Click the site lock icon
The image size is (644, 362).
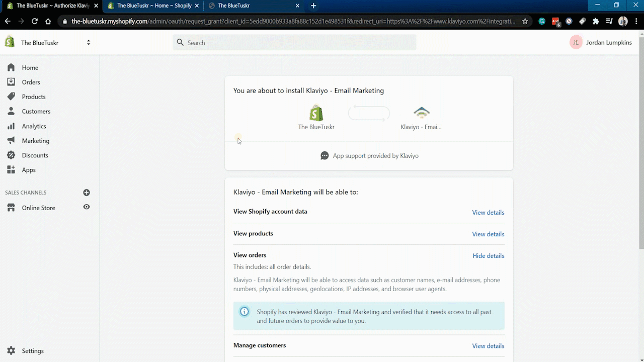64,21
